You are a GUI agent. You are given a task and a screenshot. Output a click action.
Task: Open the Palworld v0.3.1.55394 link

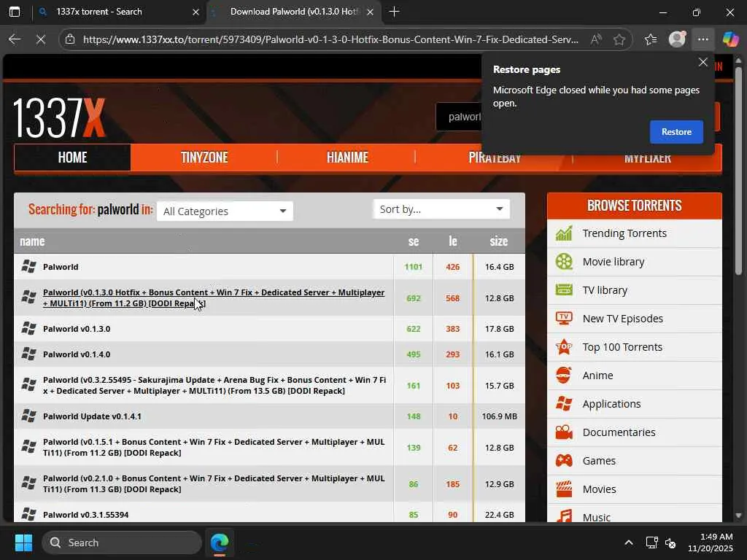pos(86,514)
